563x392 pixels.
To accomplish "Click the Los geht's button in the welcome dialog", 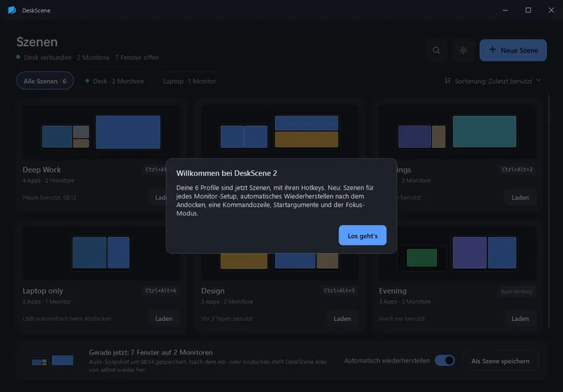I will (362, 236).
